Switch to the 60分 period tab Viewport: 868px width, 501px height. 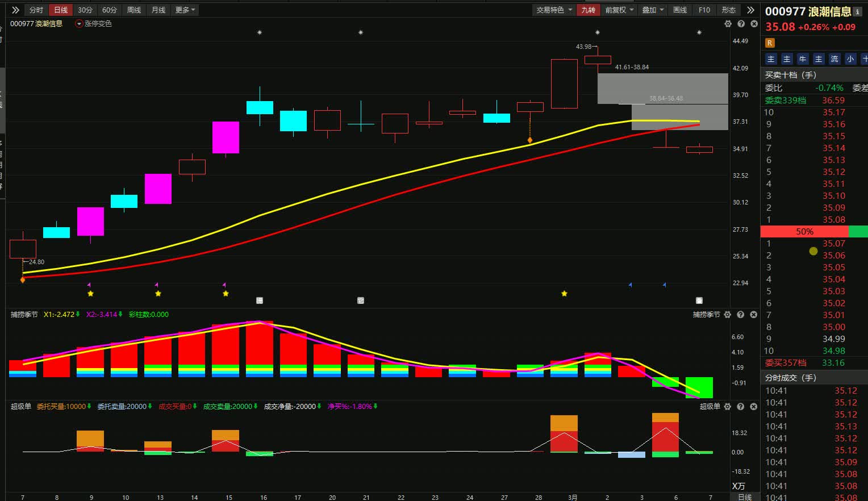pyautogui.click(x=110, y=10)
